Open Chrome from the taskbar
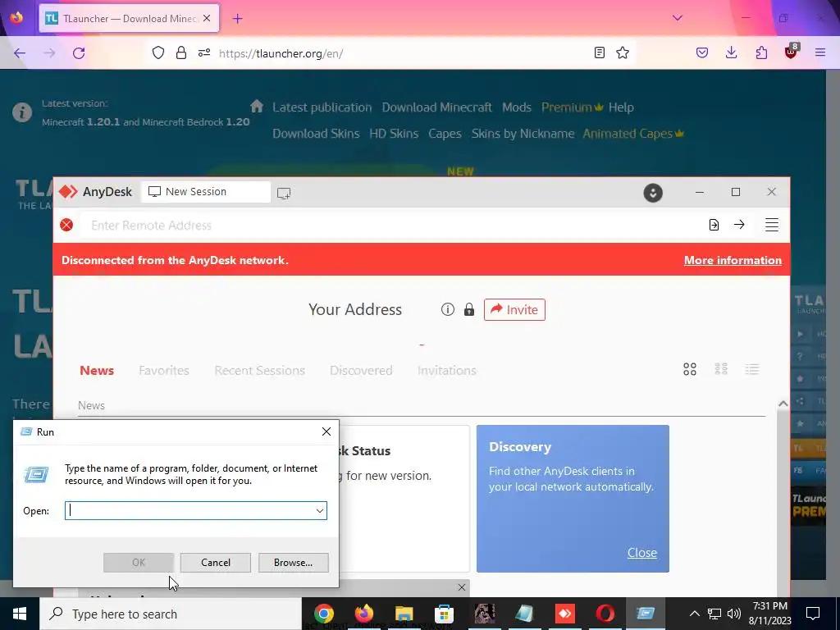Image resolution: width=840 pixels, height=630 pixels. point(323,614)
